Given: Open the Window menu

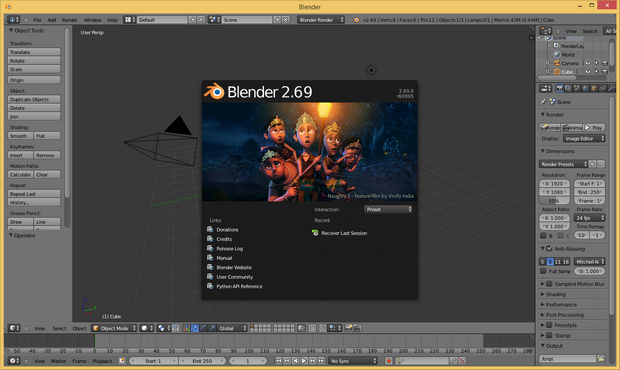Looking at the screenshot, I should 93,20.
